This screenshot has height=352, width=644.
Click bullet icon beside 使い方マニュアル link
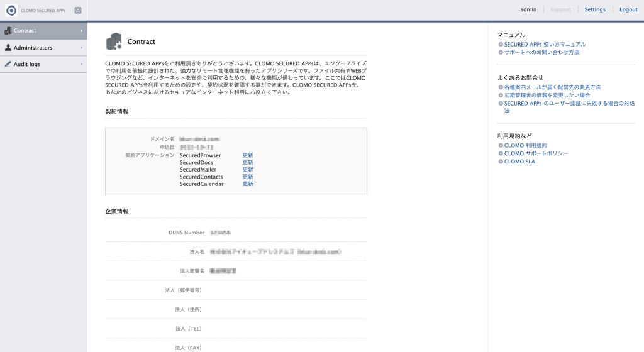pyautogui.click(x=501, y=44)
